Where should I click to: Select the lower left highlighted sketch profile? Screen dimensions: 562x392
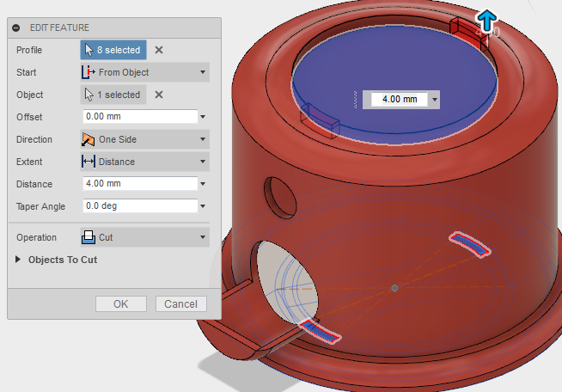pos(320,332)
